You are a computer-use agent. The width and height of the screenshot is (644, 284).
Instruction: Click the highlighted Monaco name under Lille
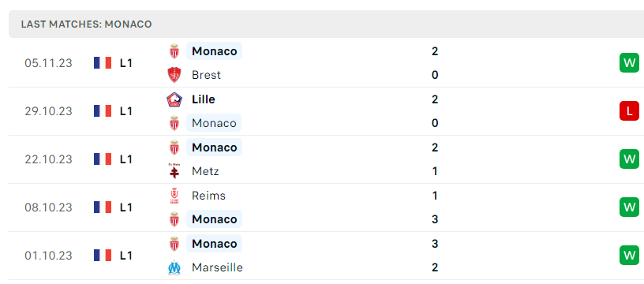(214, 123)
